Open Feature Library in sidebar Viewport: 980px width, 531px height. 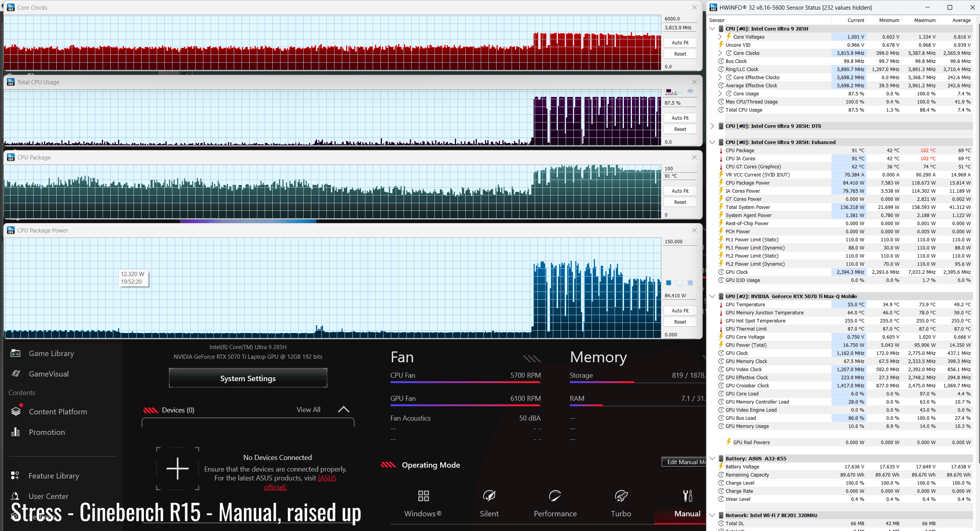[x=54, y=476]
